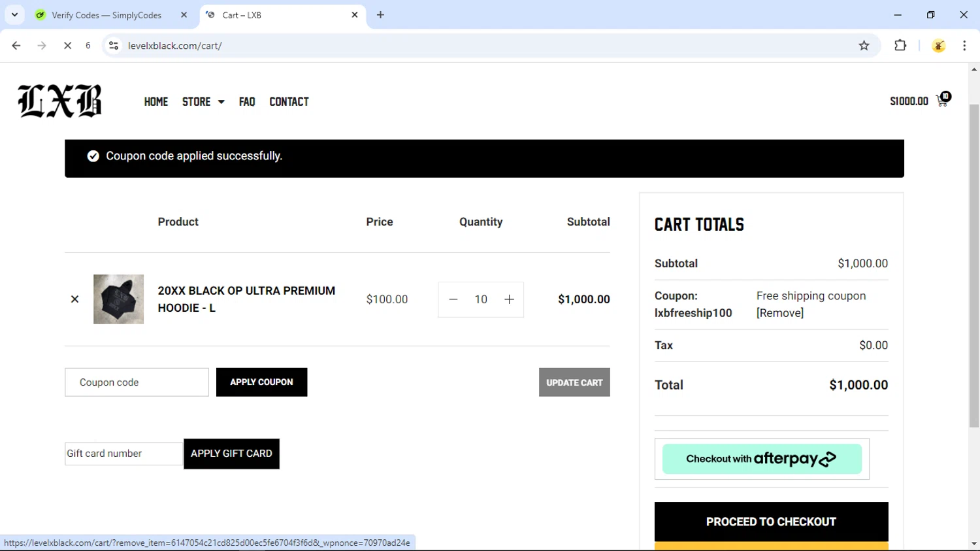Bookmark this page with star
The height and width of the screenshot is (551, 980).
(x=864, y=46)
